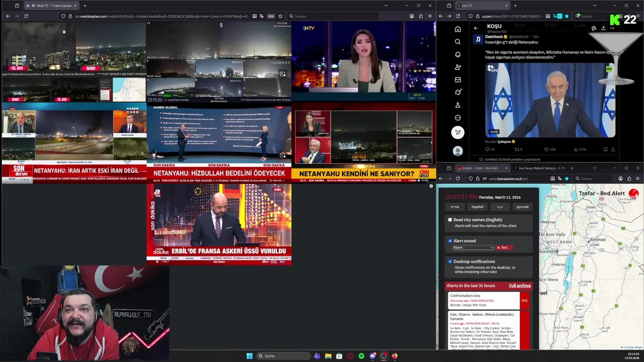This screenshot has height=362, width=644.
Task: Open Spotify from taskbar
Action: pos(361,356)
